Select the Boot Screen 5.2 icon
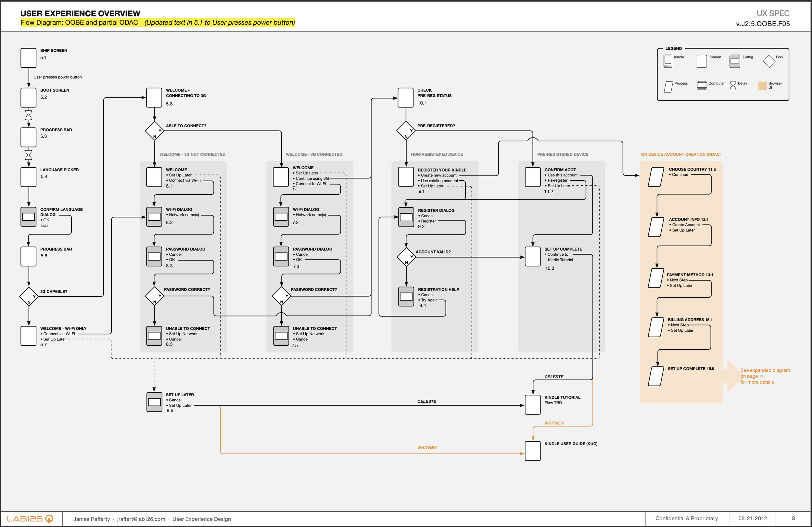 pyautogui.click(x=28, y=97)
